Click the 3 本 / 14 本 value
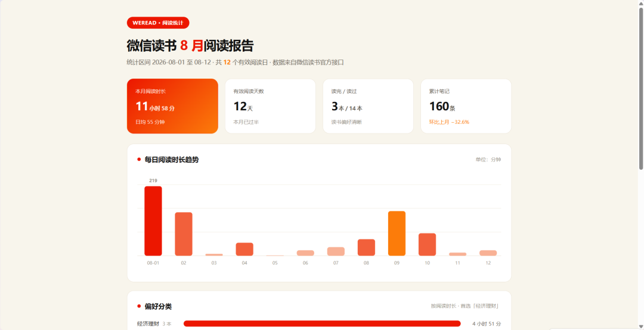The width and height of the screenshot is (644, 330). tap(346, 107)
